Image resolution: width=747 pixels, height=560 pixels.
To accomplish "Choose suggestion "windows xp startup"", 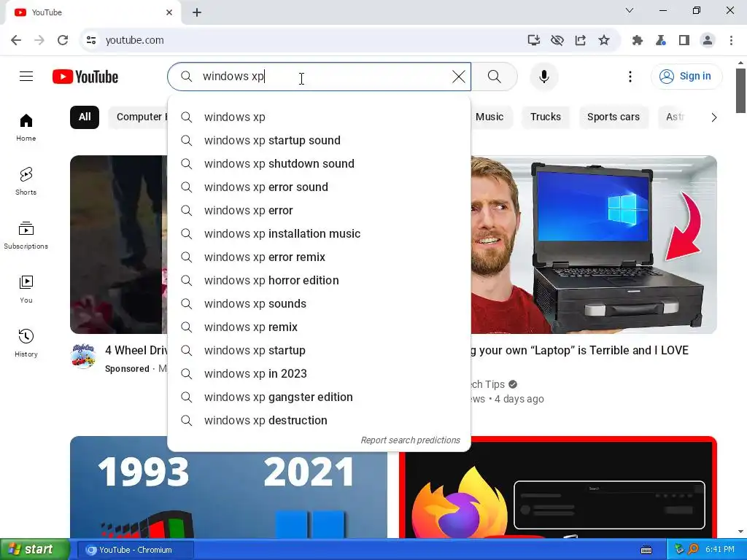I will pyautogui.click(x=320, y=351).
